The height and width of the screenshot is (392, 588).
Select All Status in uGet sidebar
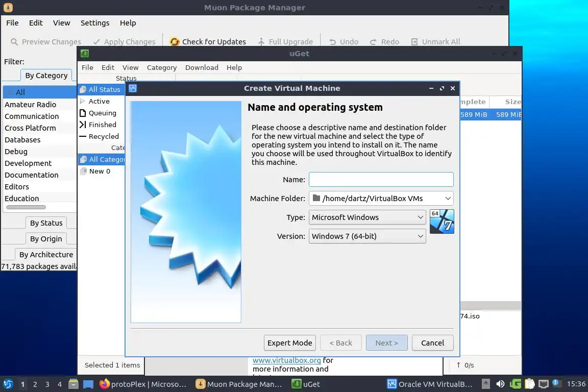click(x=102, y=89)
